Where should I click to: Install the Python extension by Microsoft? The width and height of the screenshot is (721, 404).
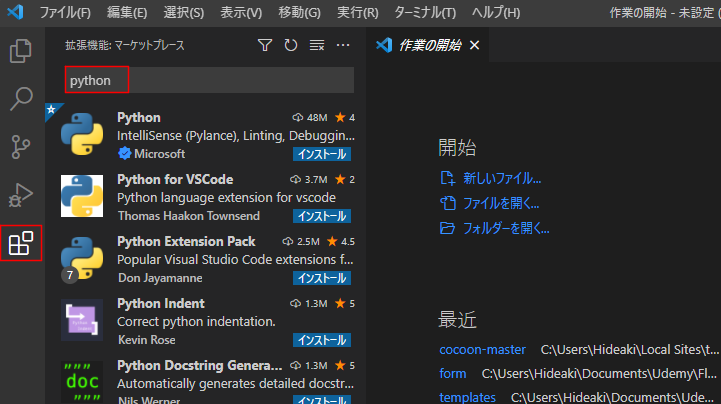pyautogui.click(x=322, y=154)
